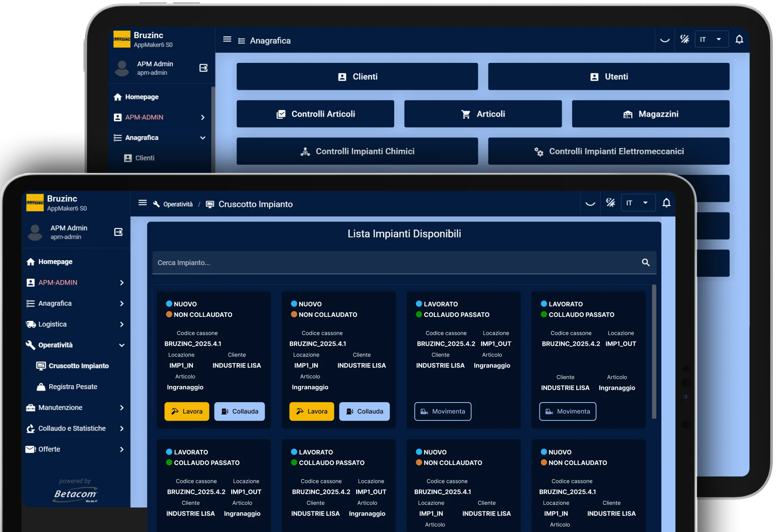The image size is (776, 532).
Task: Click notification bell in back Anagrafica window
Action: click(739, 39)
